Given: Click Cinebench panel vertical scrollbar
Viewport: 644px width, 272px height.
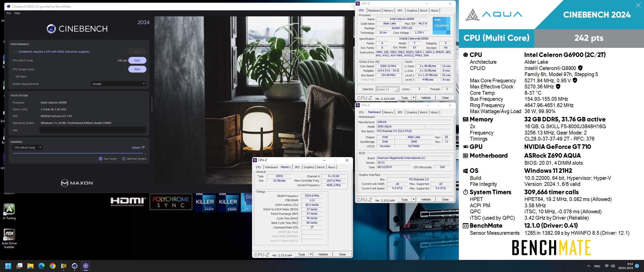Looking at the screenshot, I should coord(152,105).
